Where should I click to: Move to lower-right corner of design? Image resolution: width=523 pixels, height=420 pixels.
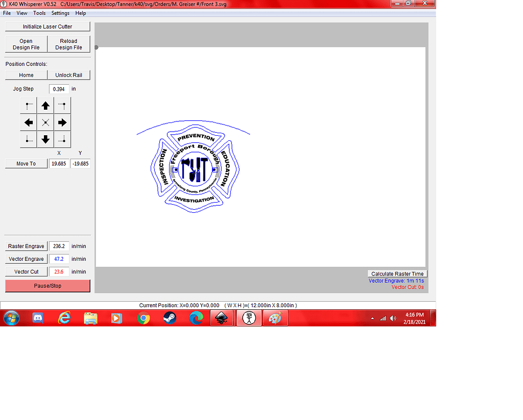pyautogui.click(x=62, y=139)
